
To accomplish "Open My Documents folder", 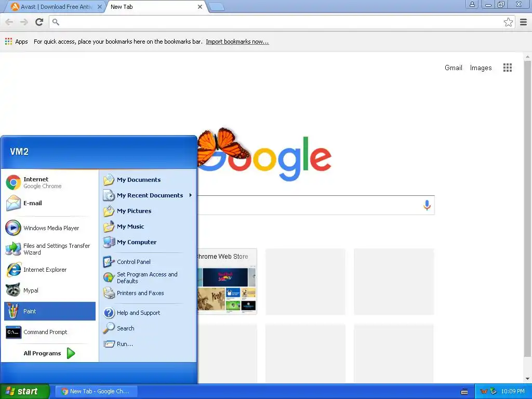I will tap(148, 180).
